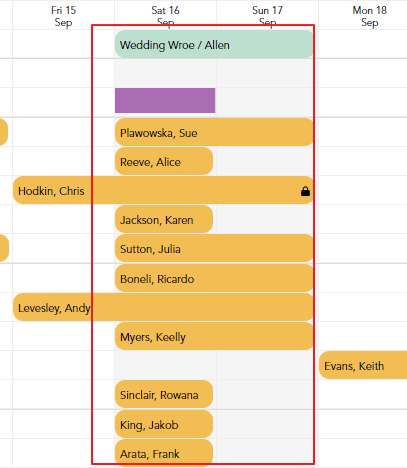Open King, Jakob booking

(164, 424)
